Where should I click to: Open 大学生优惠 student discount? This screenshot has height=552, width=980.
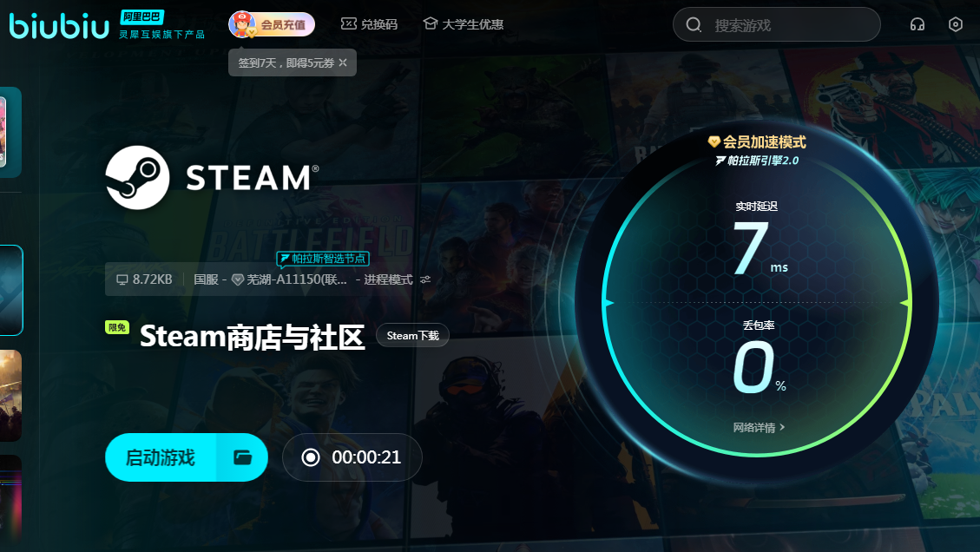coord(464,24)
